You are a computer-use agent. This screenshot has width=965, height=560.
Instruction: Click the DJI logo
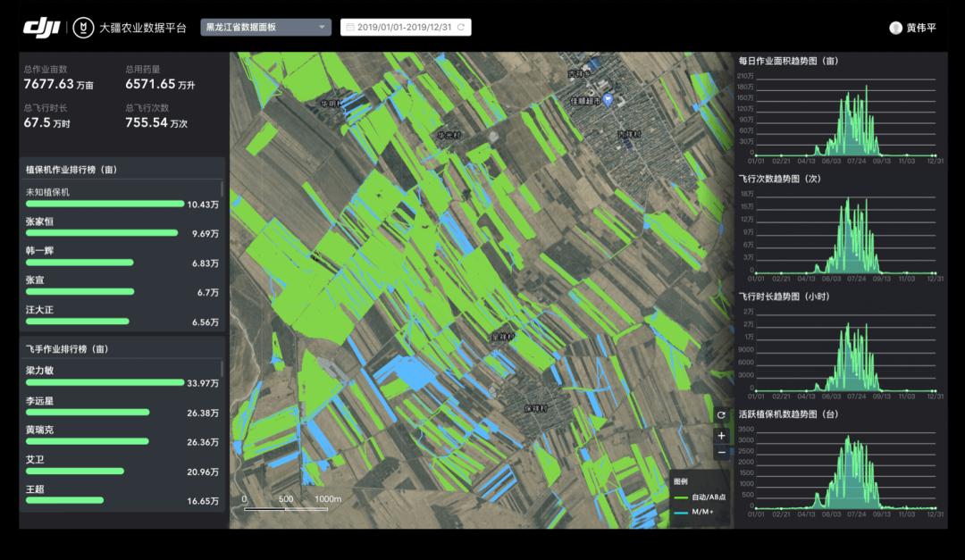pos(41,28)
